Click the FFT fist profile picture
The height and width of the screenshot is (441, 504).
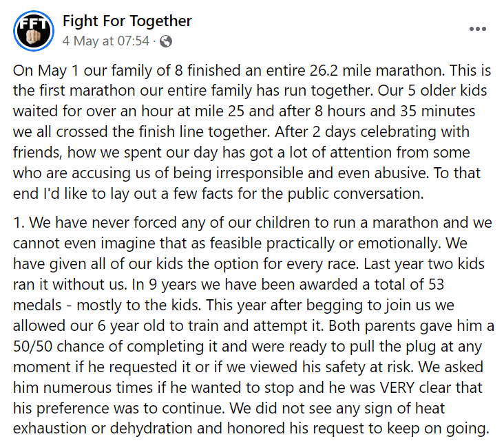pos(32,30)
